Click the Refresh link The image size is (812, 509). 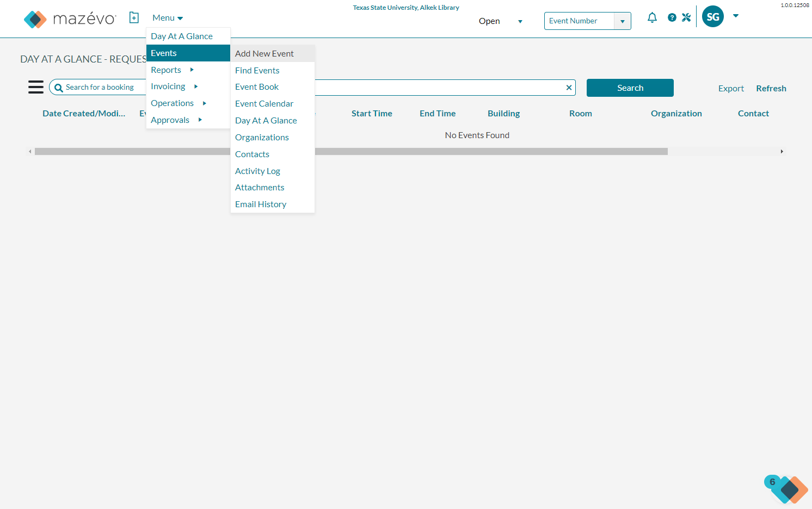tap(771, 88)
